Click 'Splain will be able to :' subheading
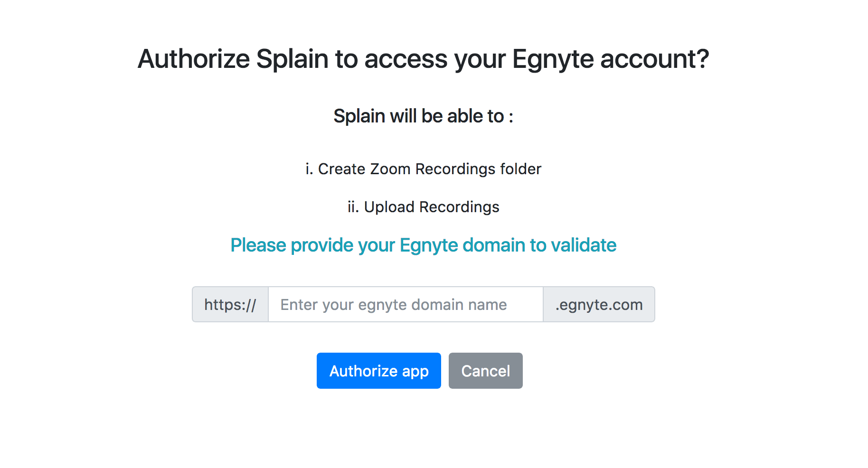 pos(423,116)
